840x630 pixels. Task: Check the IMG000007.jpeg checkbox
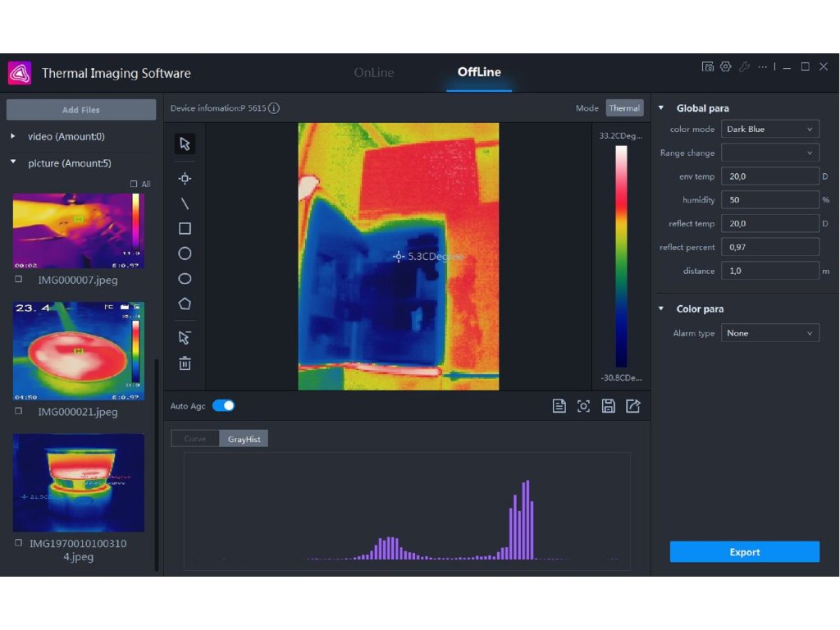point(19,279)
